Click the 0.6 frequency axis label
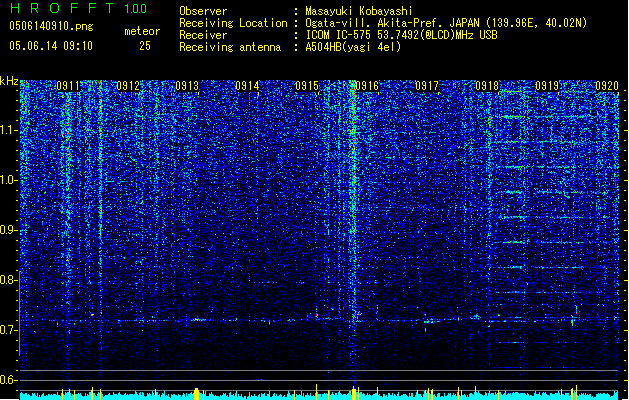This screenshot has height=400, width=629. point(8,380)
